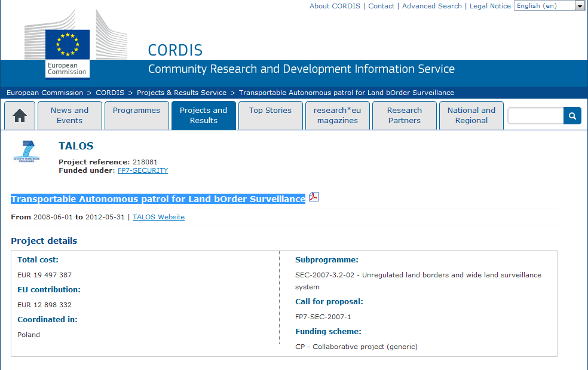Click the FP7 Seventh Framework Programme logo

(x=27, y=151)
